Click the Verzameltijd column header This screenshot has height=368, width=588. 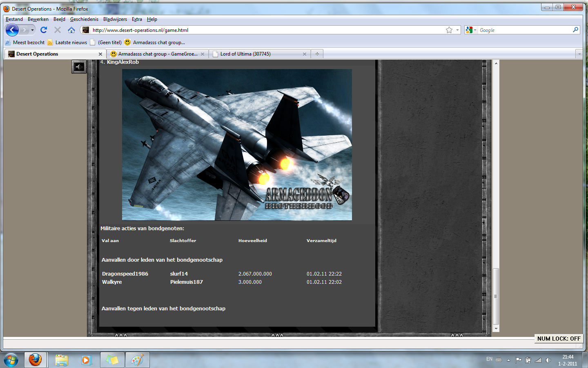point(321,240)
